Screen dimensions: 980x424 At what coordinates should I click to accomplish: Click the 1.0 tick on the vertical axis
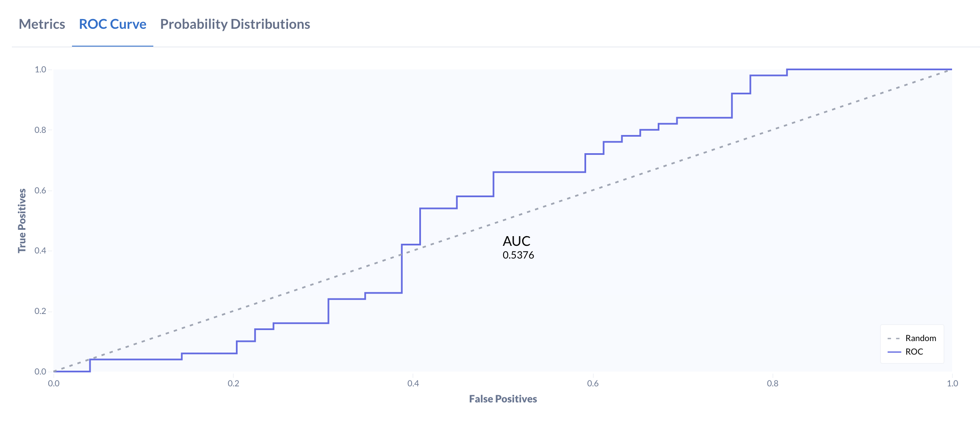pos(40,69)
